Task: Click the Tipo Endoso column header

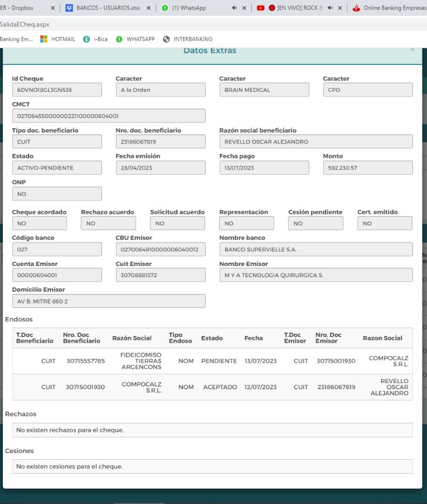Action: tap(180, 338)
